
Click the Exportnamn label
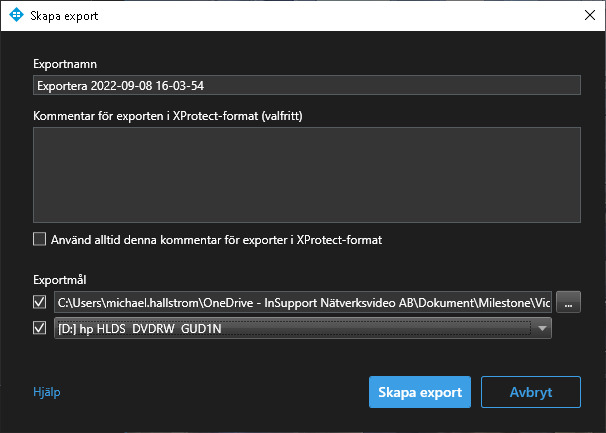point(64,64)
